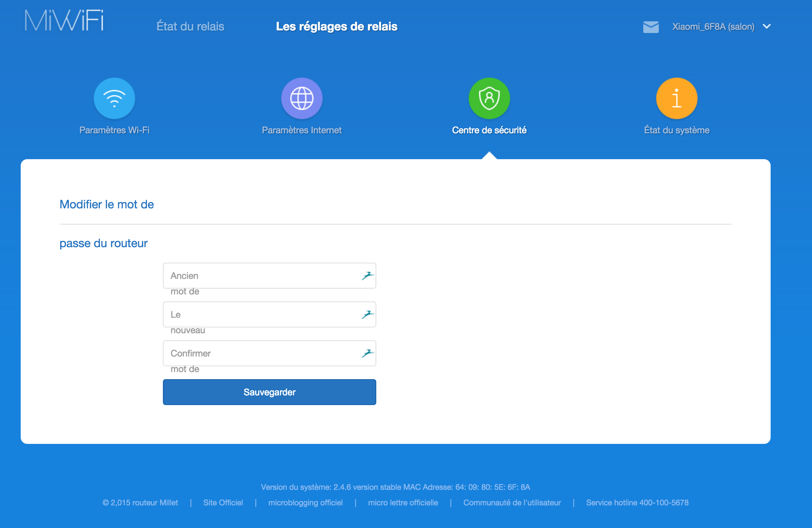
Task: Expand the Xiaomi_6F8A (salon) dropdown arrow
Action: tap(767, 27)
